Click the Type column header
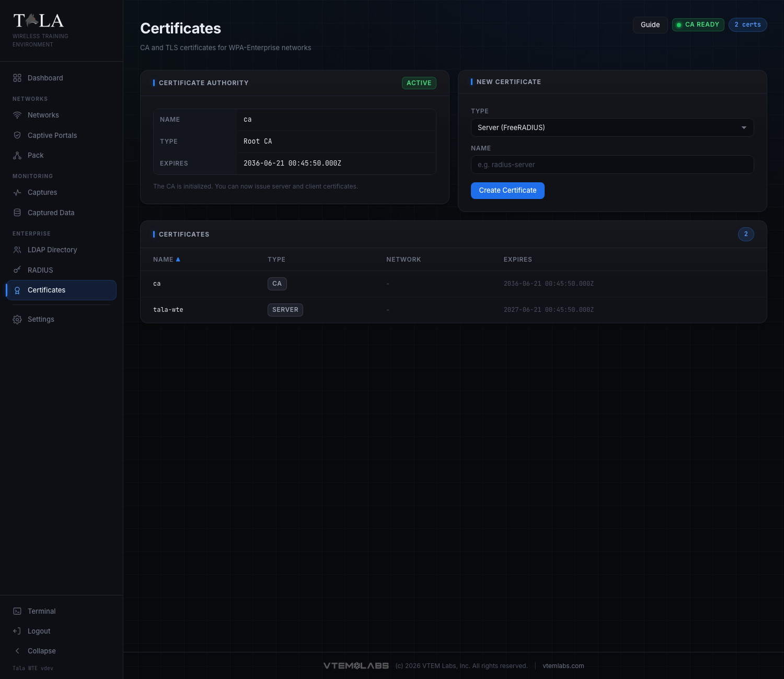The image size is (784, 679). pos(276,260)
